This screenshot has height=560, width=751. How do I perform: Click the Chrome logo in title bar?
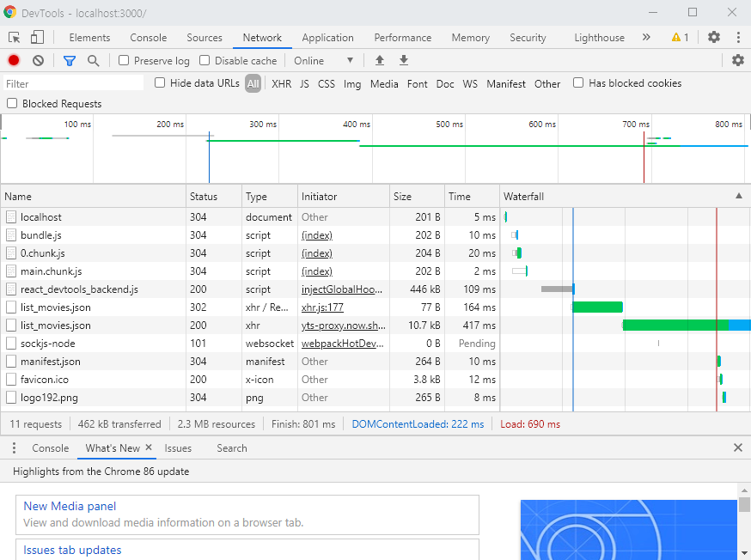click(9, 12)
